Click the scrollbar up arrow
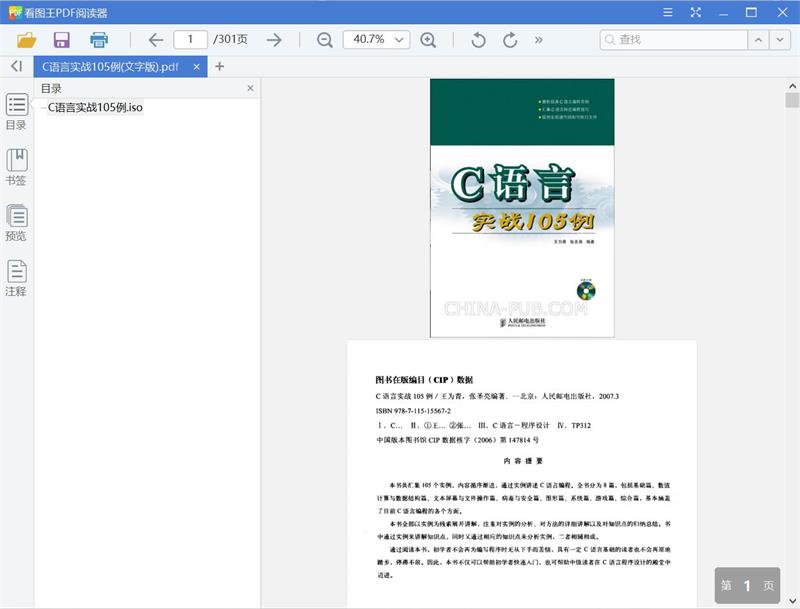Screen dimensions: 800x609 [792, 86]
